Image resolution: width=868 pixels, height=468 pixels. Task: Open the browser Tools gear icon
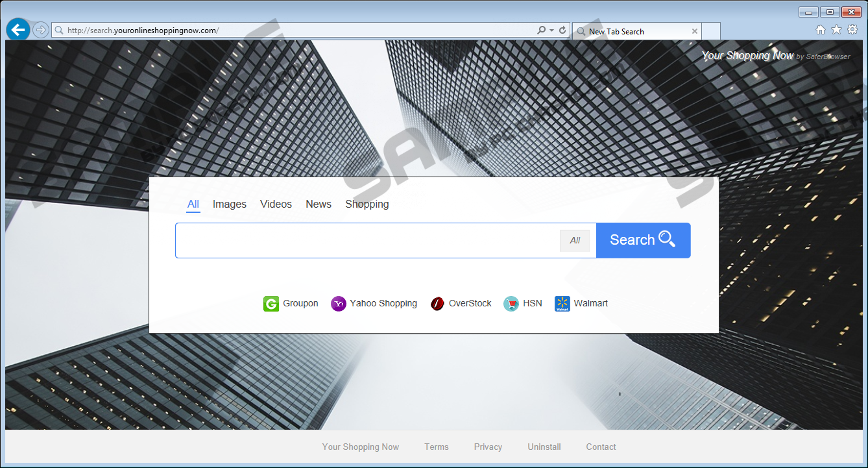[x=852, y=30]
